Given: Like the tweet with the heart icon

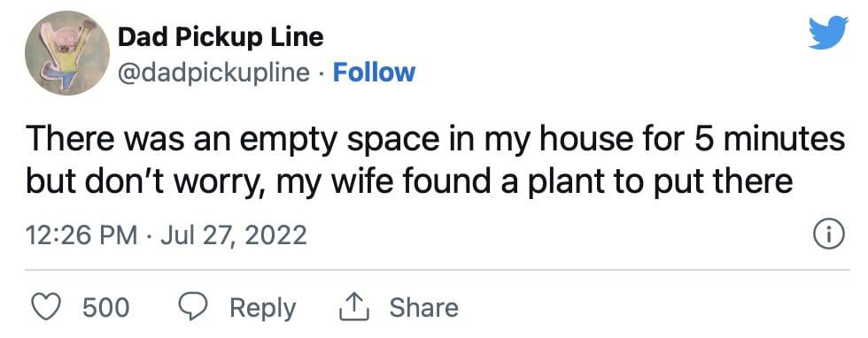Looking at the screenshot, I should point(46,307).
